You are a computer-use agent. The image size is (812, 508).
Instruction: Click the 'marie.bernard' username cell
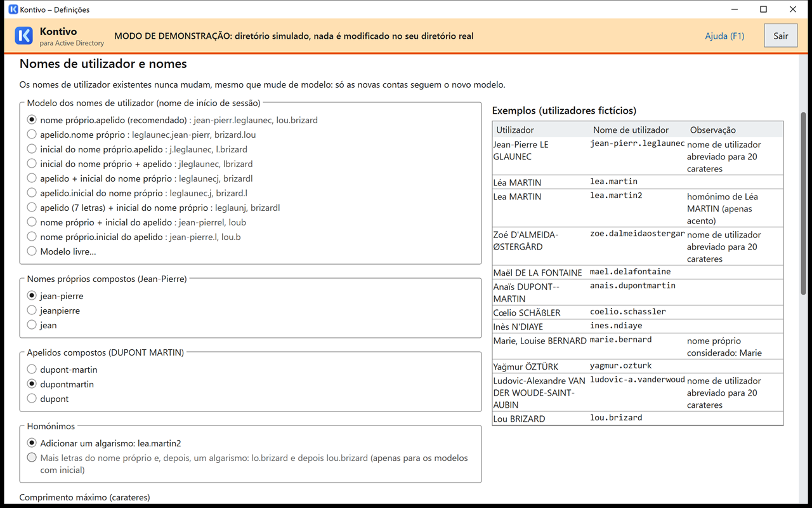pos(638,347)
